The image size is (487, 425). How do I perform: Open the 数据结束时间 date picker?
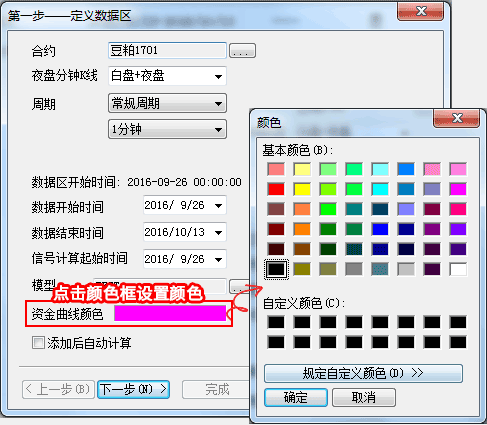click(219, 232)
